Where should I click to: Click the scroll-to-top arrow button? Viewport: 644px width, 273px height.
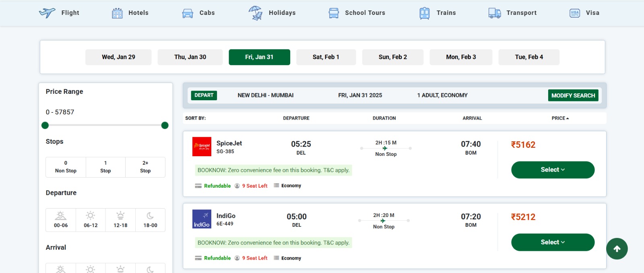tap(617, 249)
